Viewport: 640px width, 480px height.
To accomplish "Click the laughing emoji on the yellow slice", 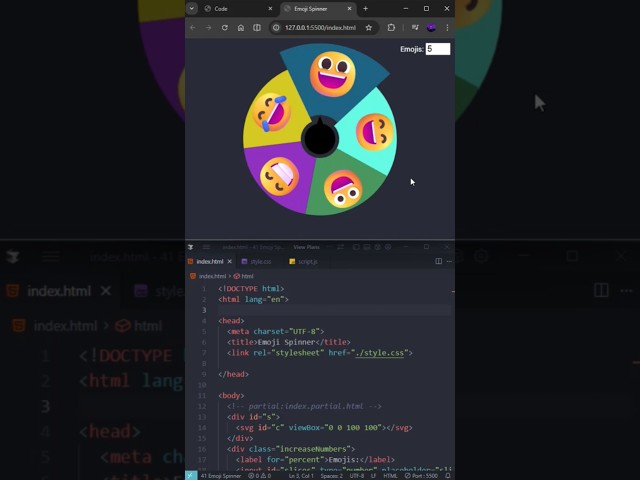I will click(x=271, y=112).
